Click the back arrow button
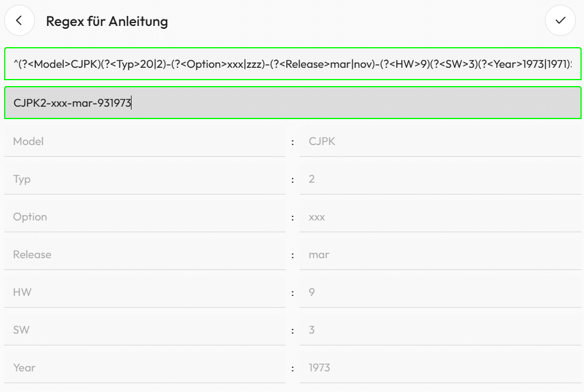584x392 pixels. tap(19, 21)
